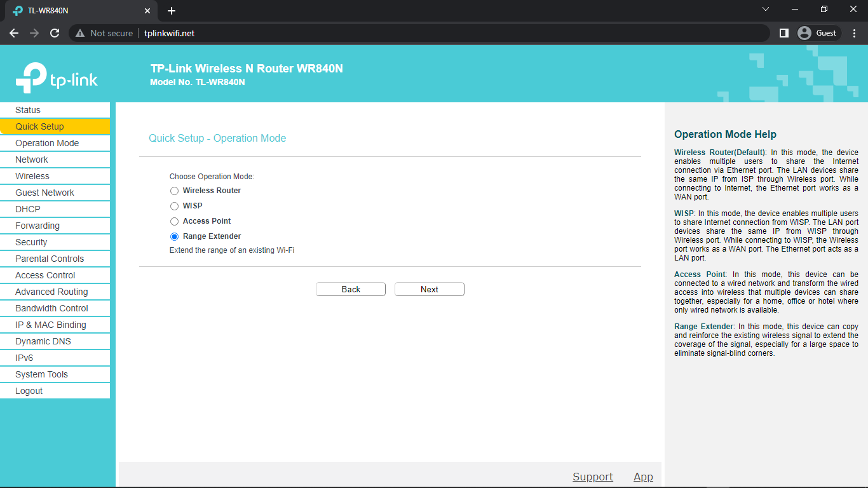Click the Back button

pos(351,289)
